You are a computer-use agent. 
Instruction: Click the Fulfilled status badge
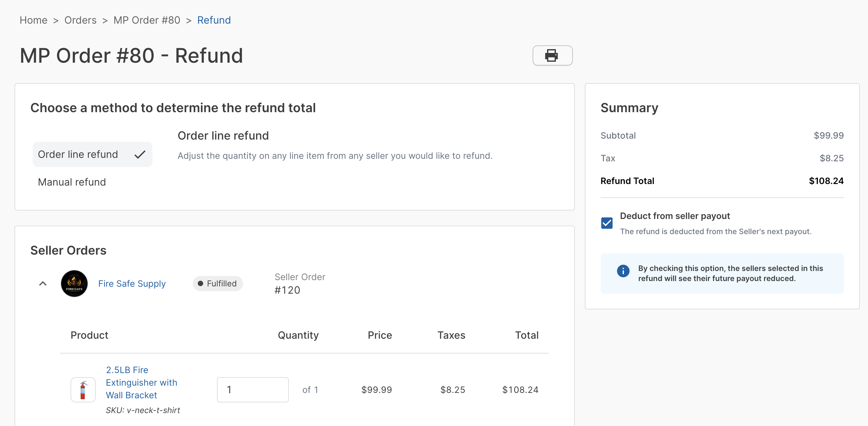(218, 284)
